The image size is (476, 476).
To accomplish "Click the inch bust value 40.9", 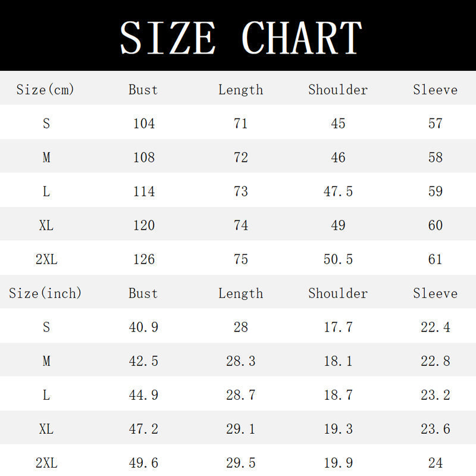I will tap(143, 327).
